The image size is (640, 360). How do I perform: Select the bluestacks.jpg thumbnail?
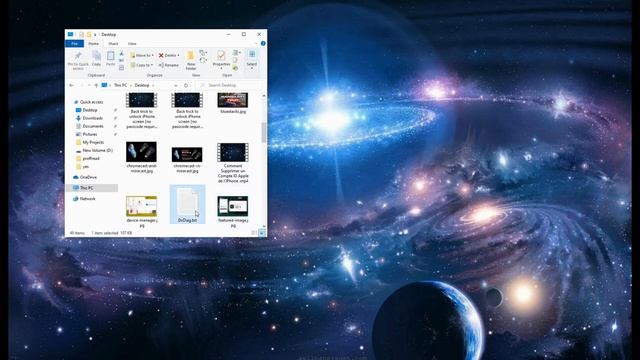point(233,100)
